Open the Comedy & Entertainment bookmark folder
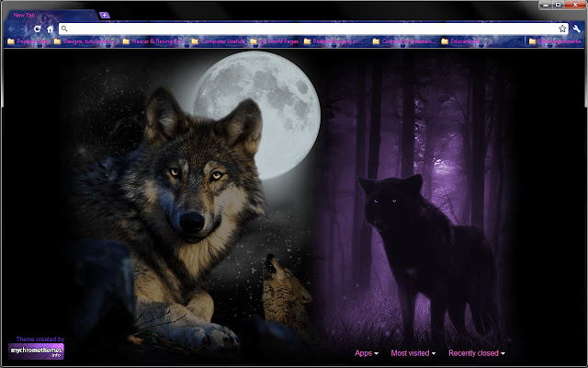This screenshot has height=368, width=588. (x=404, y=41)
